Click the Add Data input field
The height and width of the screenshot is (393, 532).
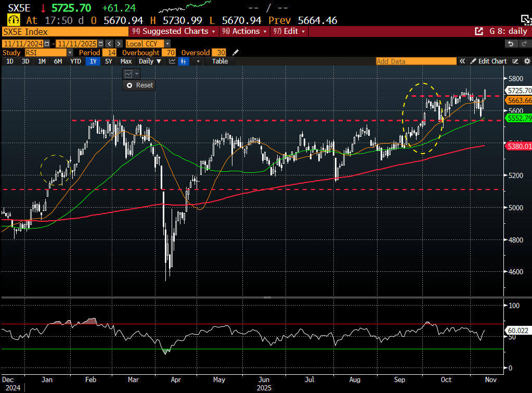click(x=416, y=61)
